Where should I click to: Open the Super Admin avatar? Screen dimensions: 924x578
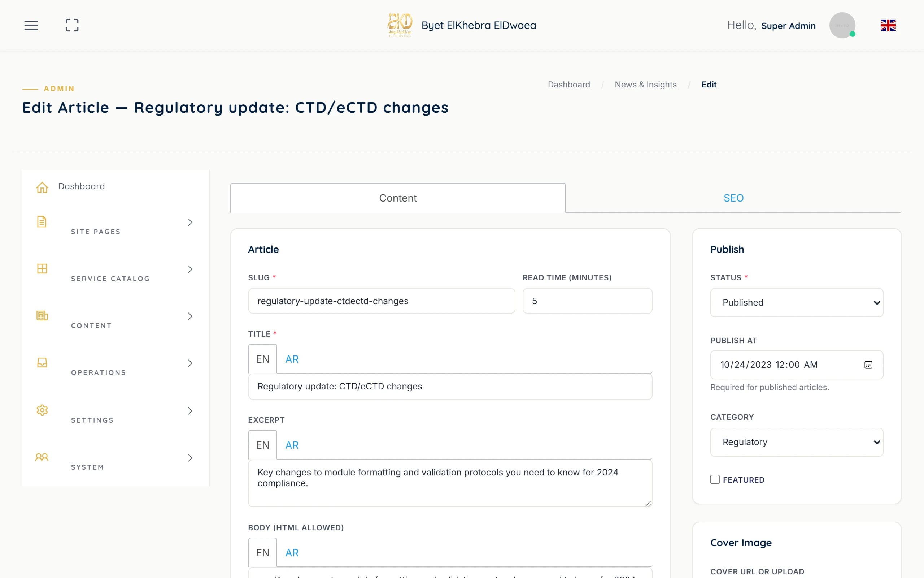point(842,25)
